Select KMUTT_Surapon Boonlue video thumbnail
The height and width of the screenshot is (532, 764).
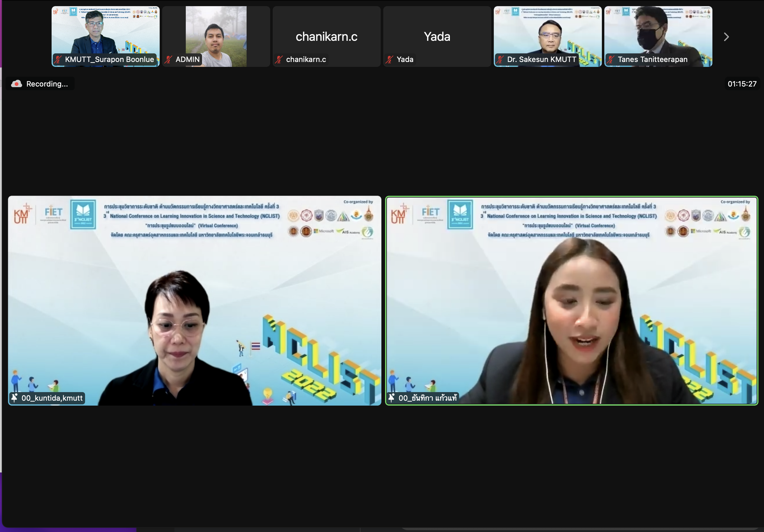[x=106, y=32]
